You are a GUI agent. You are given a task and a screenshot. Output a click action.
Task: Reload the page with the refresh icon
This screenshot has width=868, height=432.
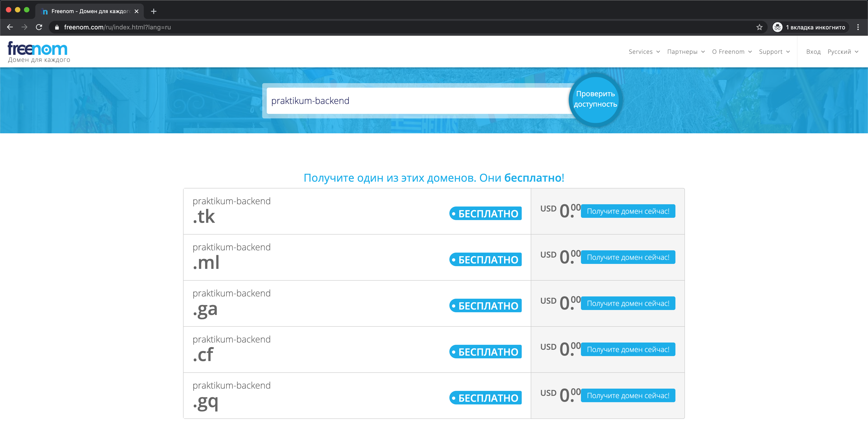[x=39, y=27]
